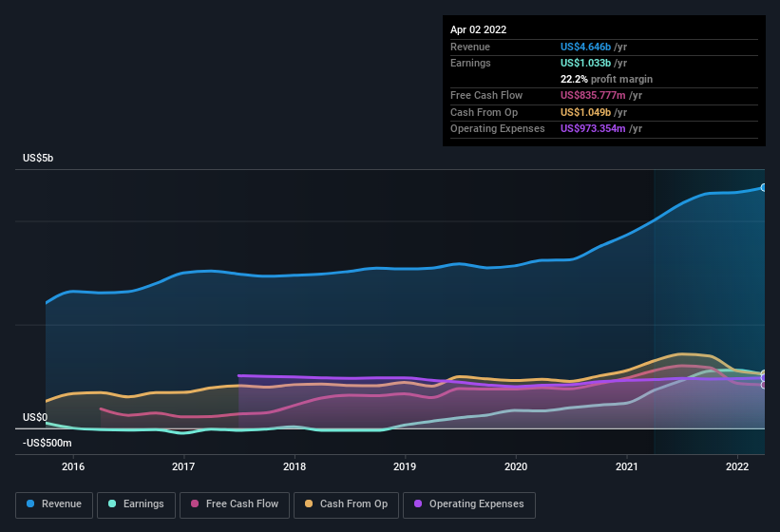Toggle the Earnings legend button
Image resolution: width=780 pixels, height=532 pixels.
136,504
